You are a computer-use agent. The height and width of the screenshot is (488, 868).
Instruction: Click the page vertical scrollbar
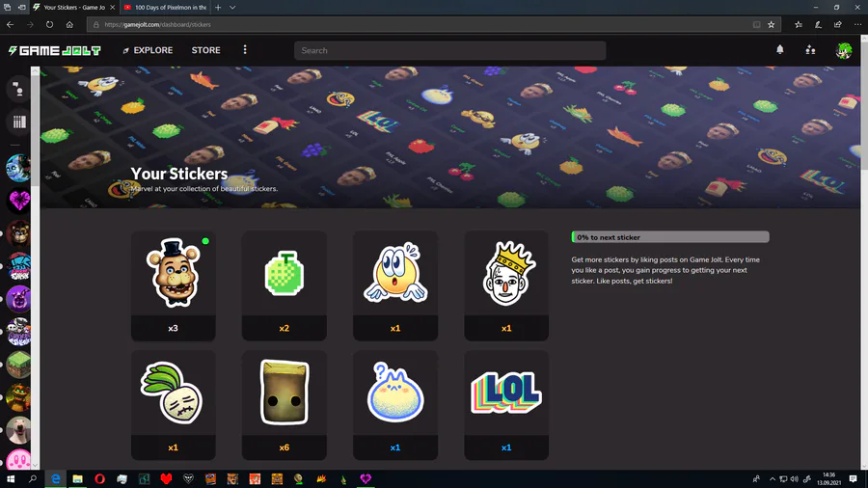[x=864, y=252]
